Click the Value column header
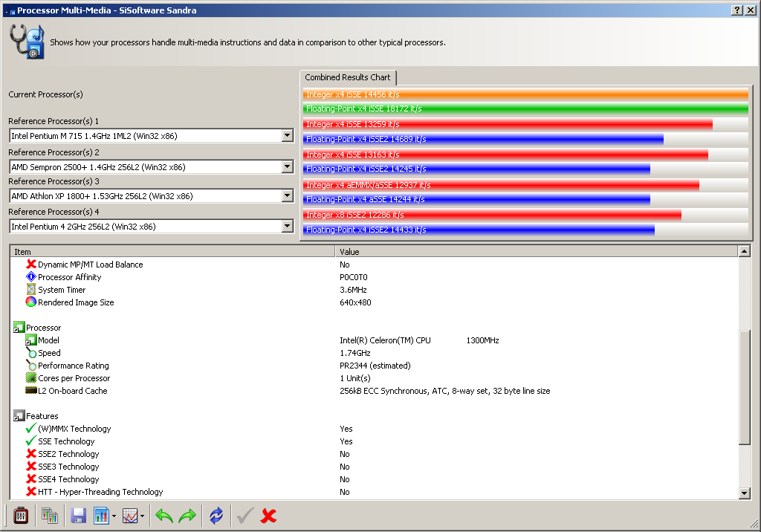 coord(537,251)
